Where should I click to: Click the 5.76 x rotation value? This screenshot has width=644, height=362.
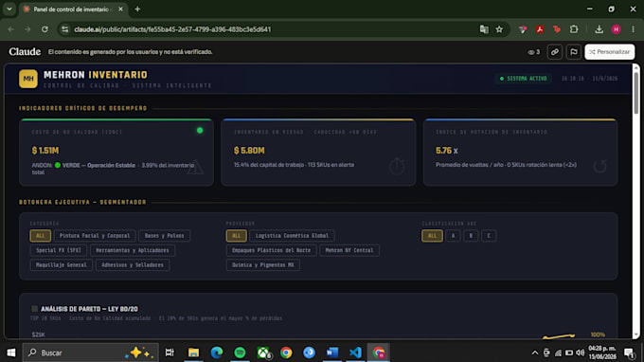[x=446, y=151]
